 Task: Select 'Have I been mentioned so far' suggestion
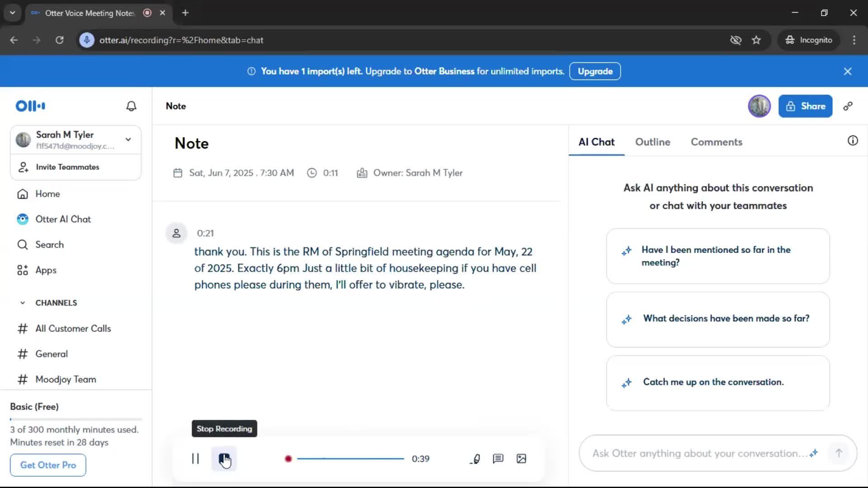pos(718,256)
